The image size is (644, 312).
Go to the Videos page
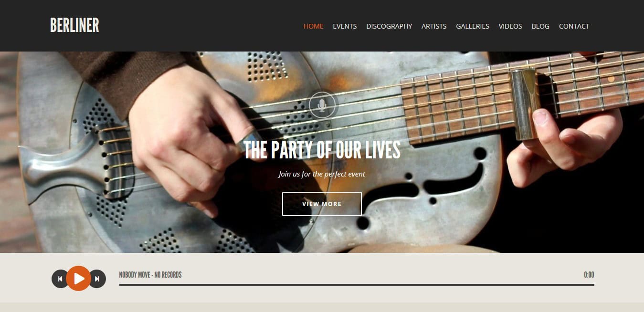tap(510, 26)
